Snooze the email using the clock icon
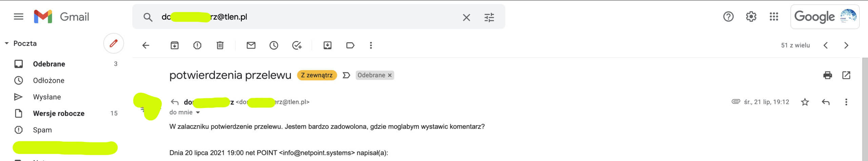The height and width of the screenshot is (161, 868). [x=274, y=45]
